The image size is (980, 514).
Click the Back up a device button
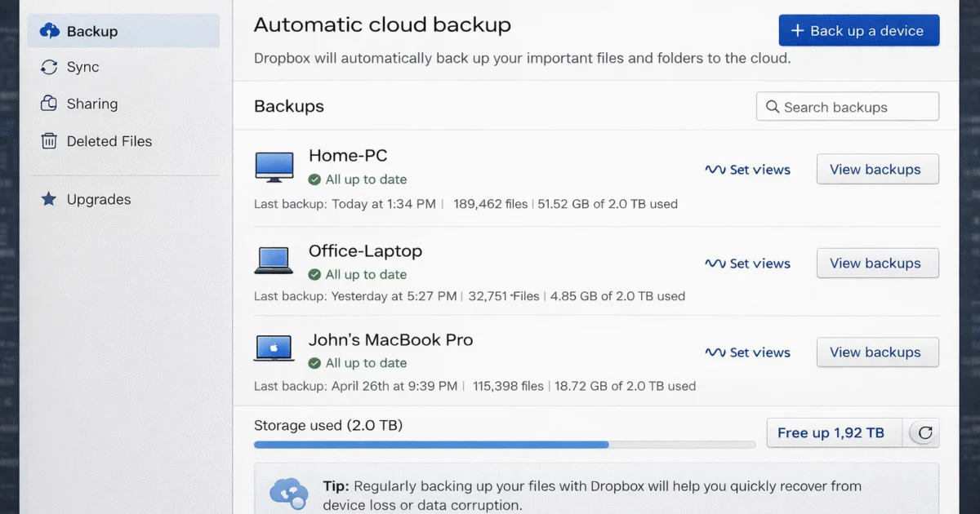[859, 31]
